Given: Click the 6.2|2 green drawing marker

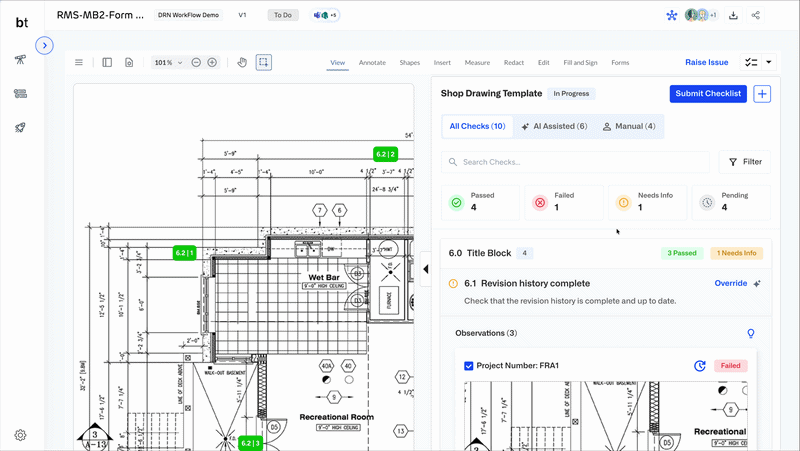Looking at the screenshot, I should (x=386, y=154).
